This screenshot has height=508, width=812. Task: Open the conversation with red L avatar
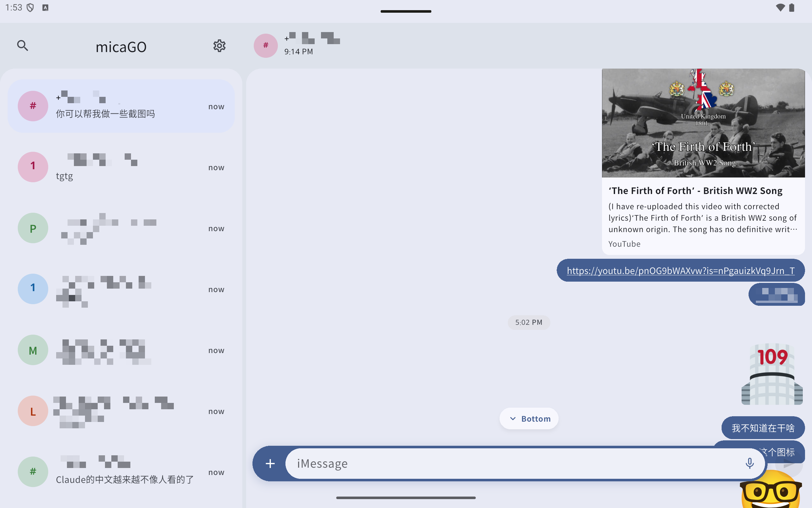(x=121, y=411)
